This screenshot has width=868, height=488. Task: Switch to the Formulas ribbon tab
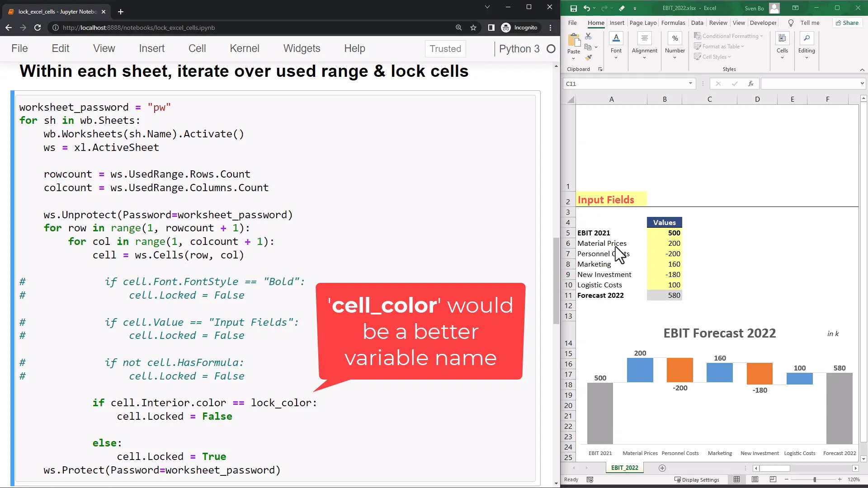tap(673, 23)
